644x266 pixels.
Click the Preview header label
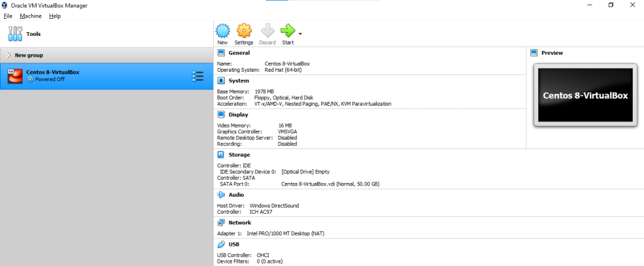(552, 53)
